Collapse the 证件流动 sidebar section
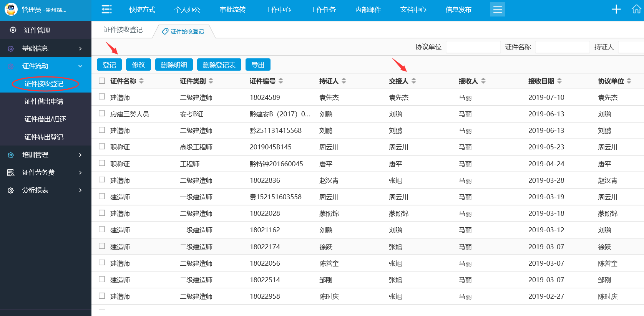The image size is (644, 316). tap(46, 66)
